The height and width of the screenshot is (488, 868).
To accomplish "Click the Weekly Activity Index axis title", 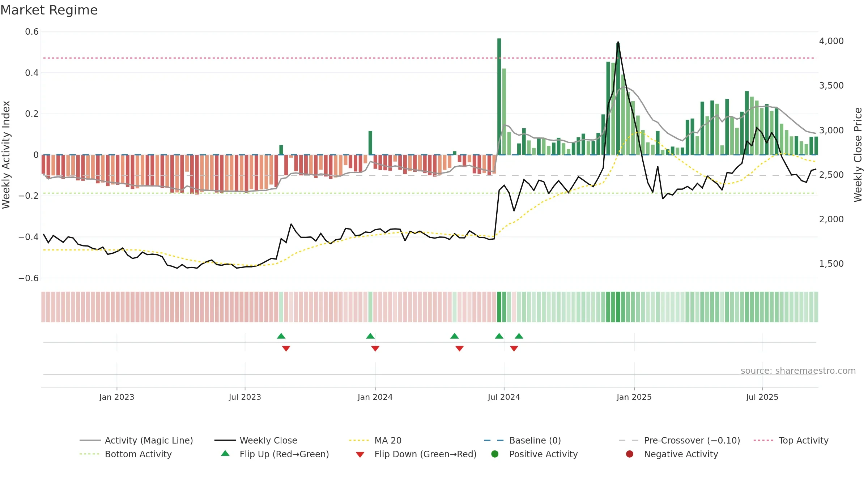I will tap(6, 155).
